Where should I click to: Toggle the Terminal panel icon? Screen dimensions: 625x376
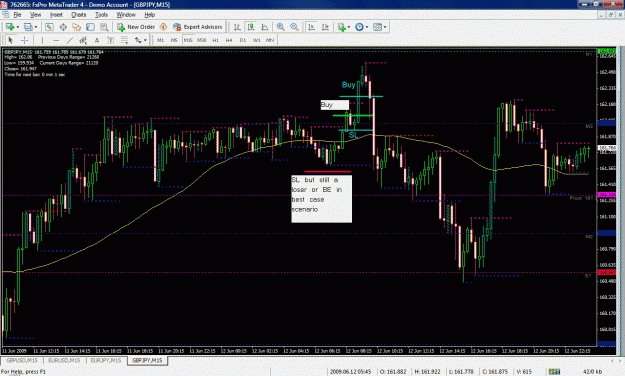point(90,27)
